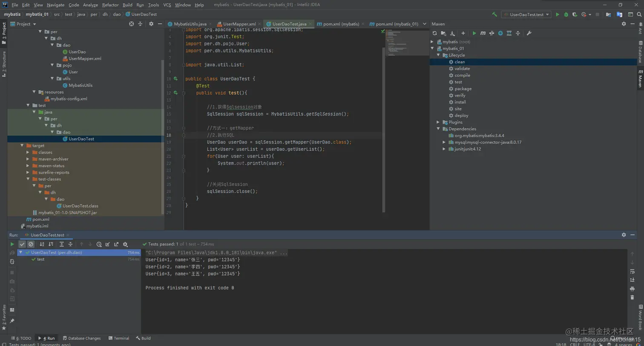Switch to the UserMapper.xml editor tab
This screenshot has height=346, width=644.
coord(239,24)
